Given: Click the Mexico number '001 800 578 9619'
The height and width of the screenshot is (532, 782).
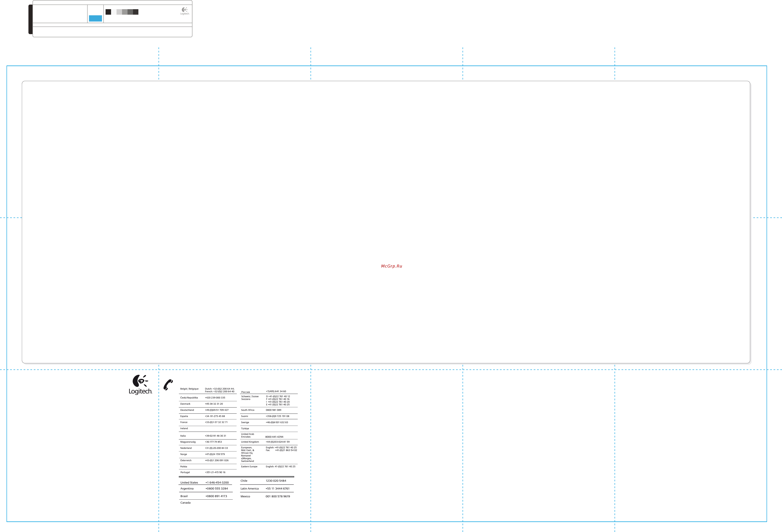Looking at the screenshot, I should click(278, 496).
